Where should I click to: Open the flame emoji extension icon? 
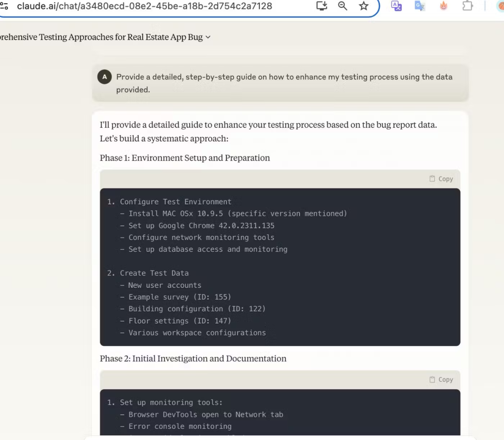443,6
